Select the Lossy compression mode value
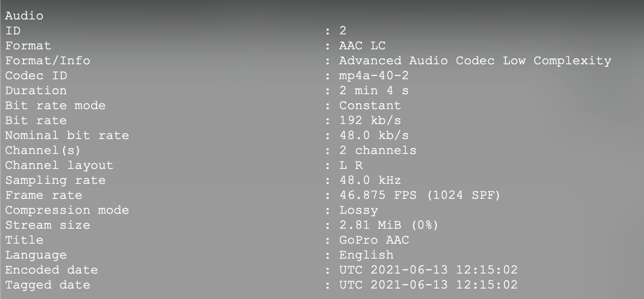Screen dimensions: 644x299 (x=358, y=210)
